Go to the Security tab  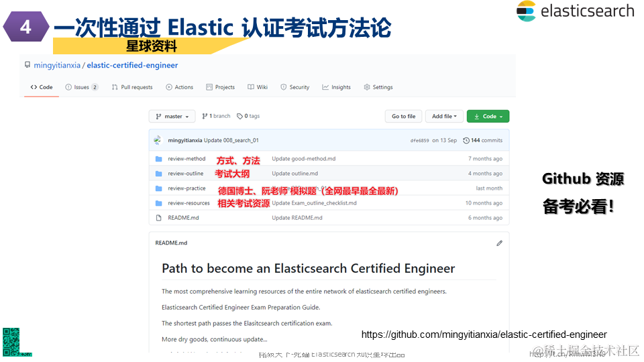click(x=295, y=87)
